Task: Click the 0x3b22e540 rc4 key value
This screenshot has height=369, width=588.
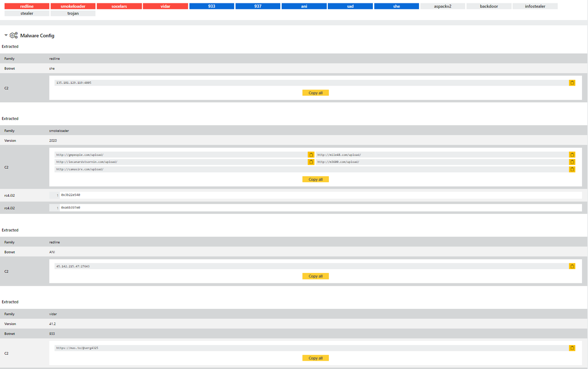Action: pyautogui.click(x=71, y=195)
